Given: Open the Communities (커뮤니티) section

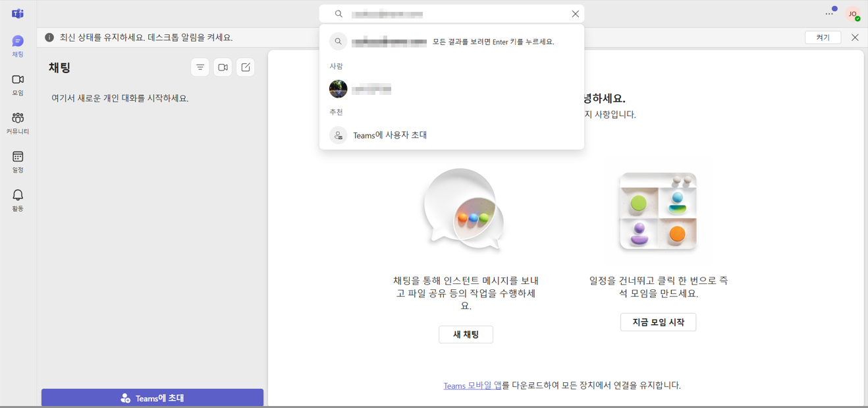Looking at the screenshot, I should click(x=18, y=123).
